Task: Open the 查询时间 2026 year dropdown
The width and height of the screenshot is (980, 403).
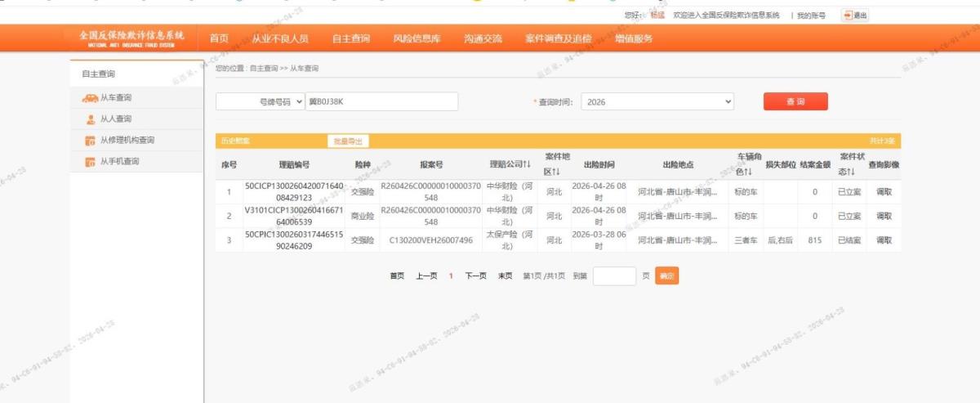Action: click(657, 102)
